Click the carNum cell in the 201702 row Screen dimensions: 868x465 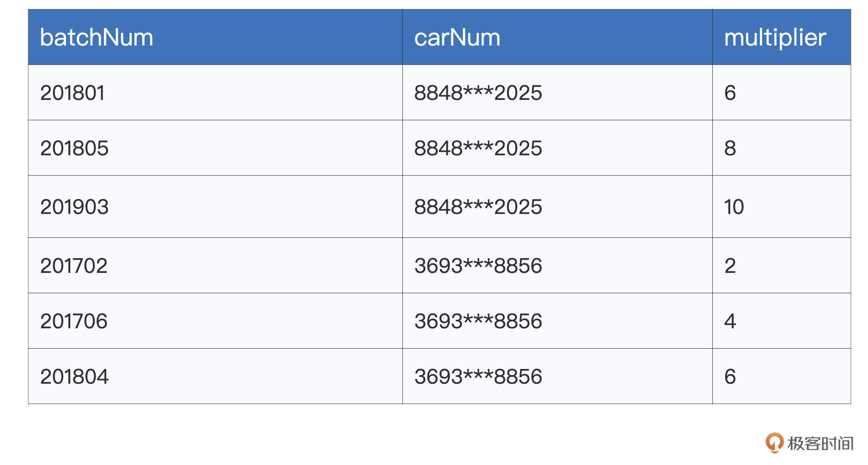click(x=478, y=266)
